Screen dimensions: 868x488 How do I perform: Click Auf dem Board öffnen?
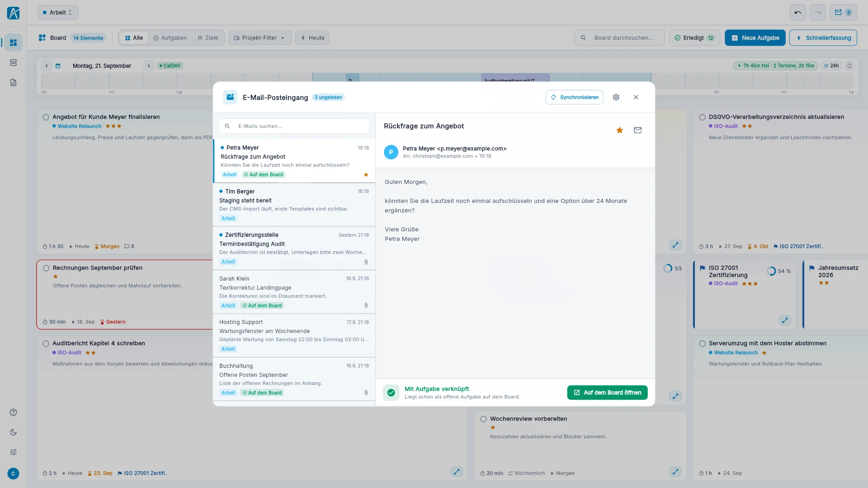coord(607,393)
